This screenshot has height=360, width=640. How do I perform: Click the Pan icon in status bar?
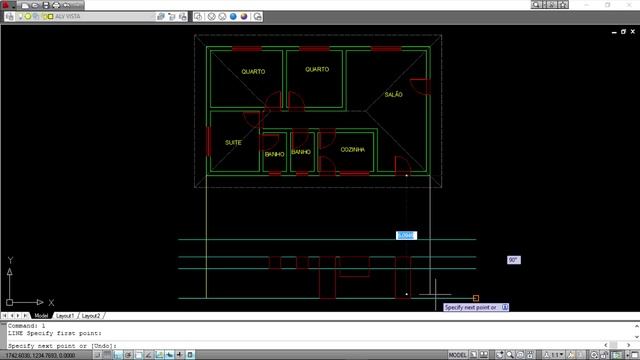point(500,355)
